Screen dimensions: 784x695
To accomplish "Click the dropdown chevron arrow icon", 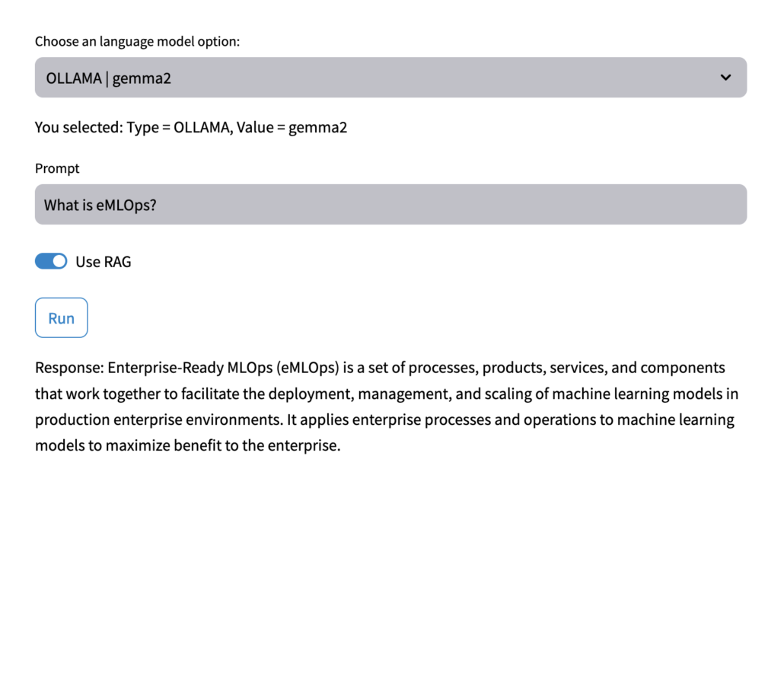I will tap(725, 78).
